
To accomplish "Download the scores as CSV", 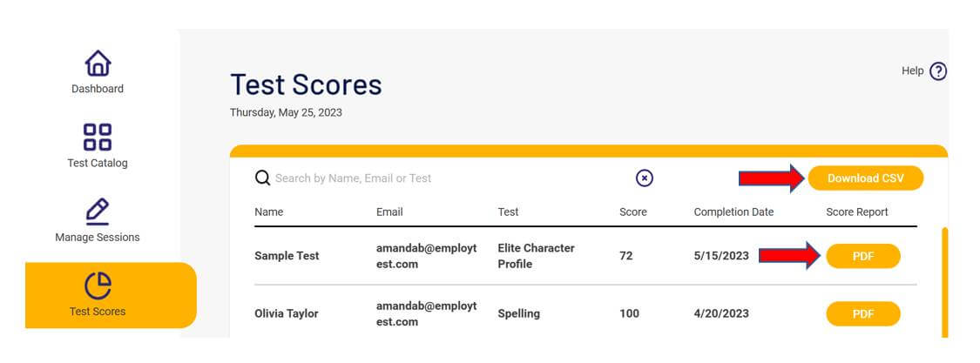I will (866, 178).
